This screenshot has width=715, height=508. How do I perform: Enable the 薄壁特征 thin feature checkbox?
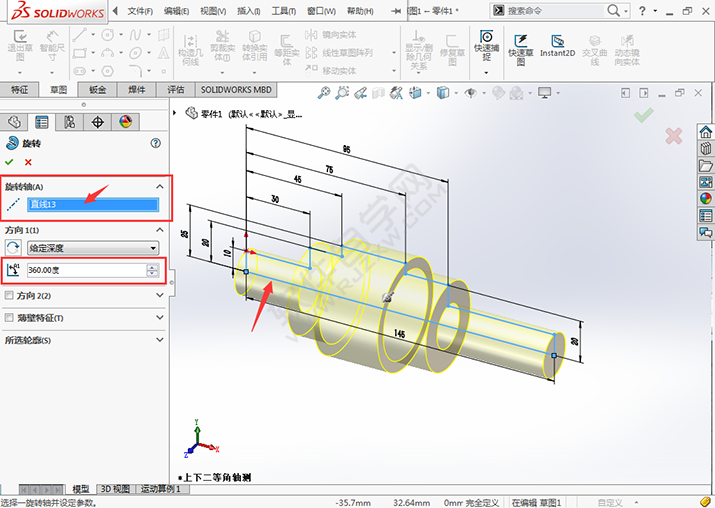[10, 318]
